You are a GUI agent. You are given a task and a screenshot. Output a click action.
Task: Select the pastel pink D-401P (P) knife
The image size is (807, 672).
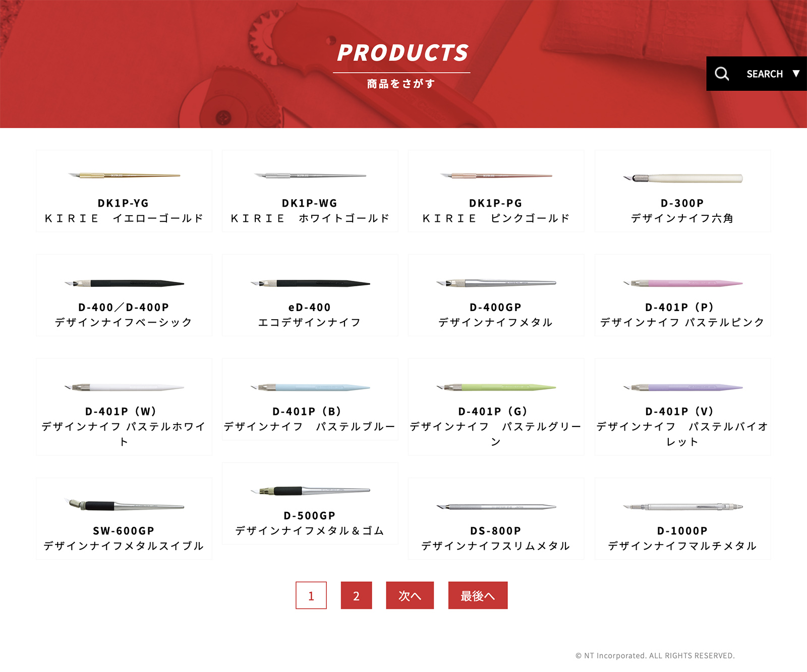tap(683, 283)
